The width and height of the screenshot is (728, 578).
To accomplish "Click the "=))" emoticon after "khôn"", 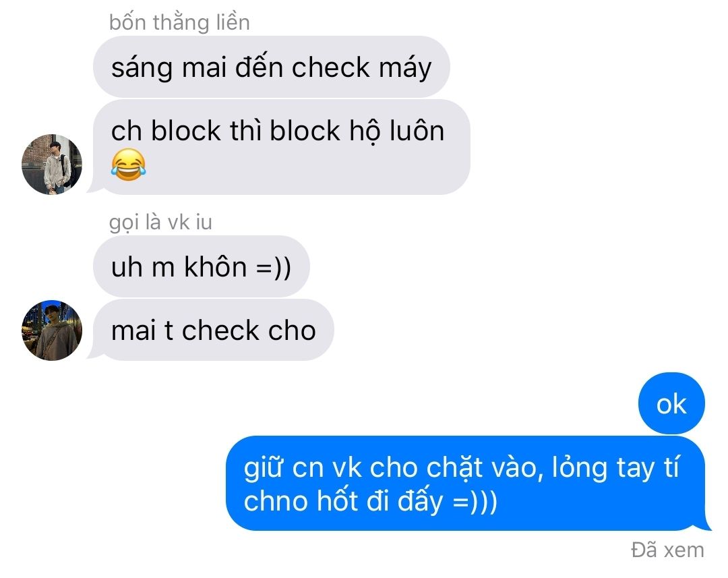I will 274,268.
